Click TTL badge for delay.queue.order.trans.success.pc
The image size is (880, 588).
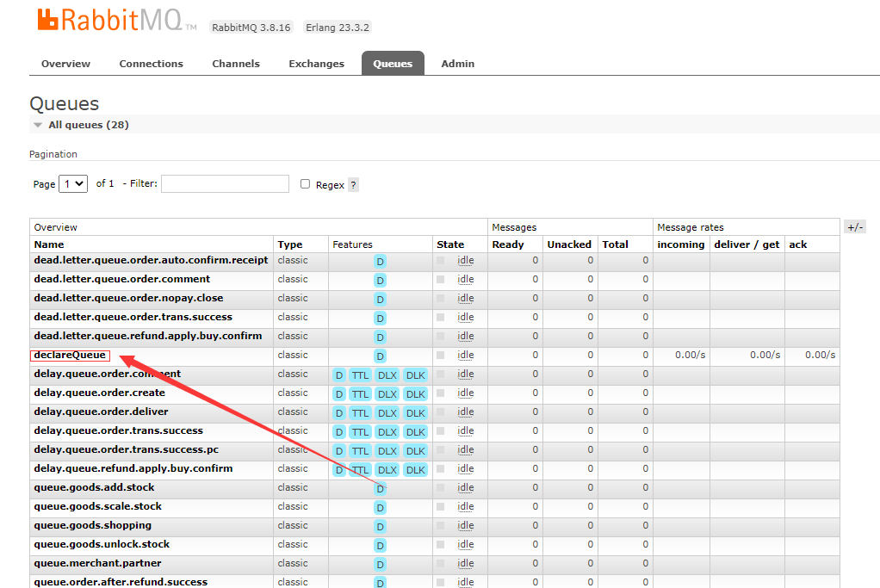click(360, 451)
